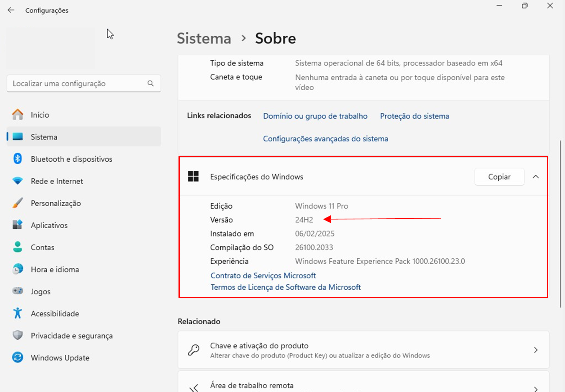
Task: Click the Copiar button
Action: (499, 177)
